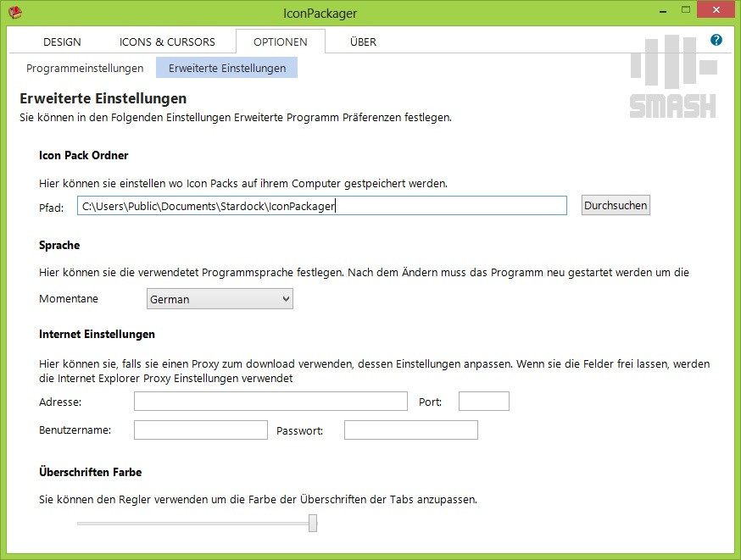Click the Adresse: label
Screen dimensions: 741x560
(60, 402)
